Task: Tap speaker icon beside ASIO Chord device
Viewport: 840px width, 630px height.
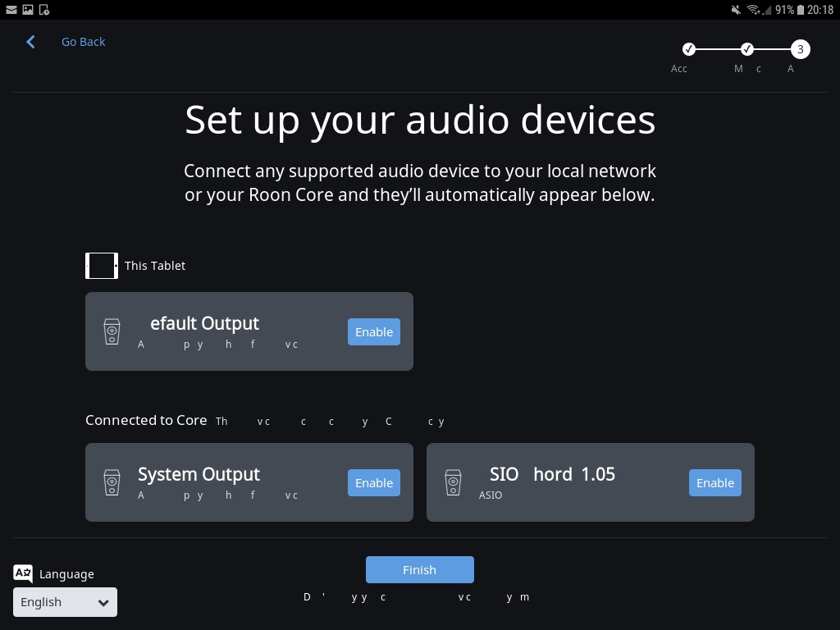Action: [453, 482]
